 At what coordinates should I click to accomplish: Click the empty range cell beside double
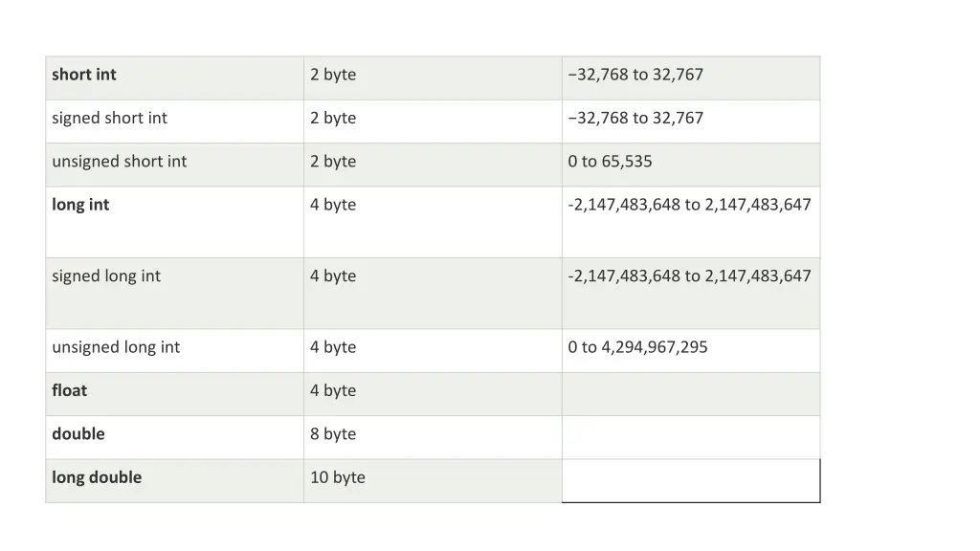[690, 437]
